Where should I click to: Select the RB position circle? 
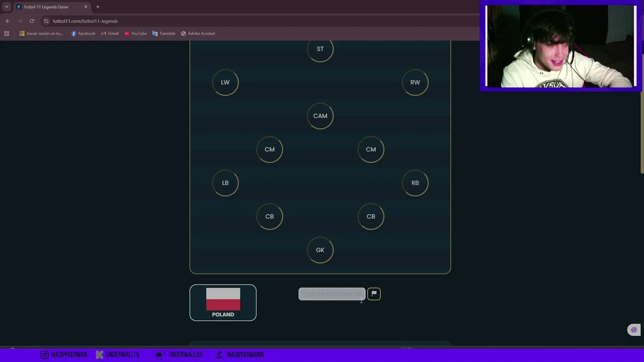click(415, 183)
